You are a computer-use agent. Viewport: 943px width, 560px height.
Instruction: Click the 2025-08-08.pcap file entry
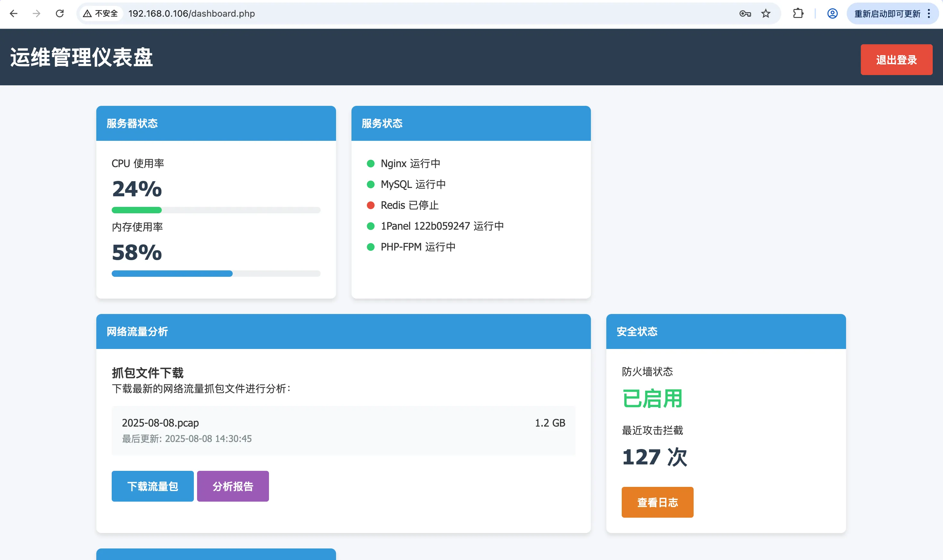pos(160,423)
